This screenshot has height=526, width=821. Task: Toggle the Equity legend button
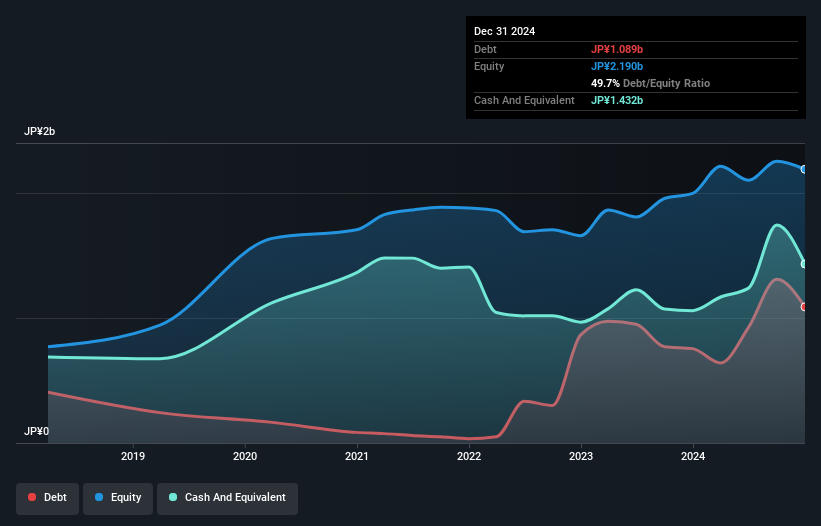[x=118, y=498]
